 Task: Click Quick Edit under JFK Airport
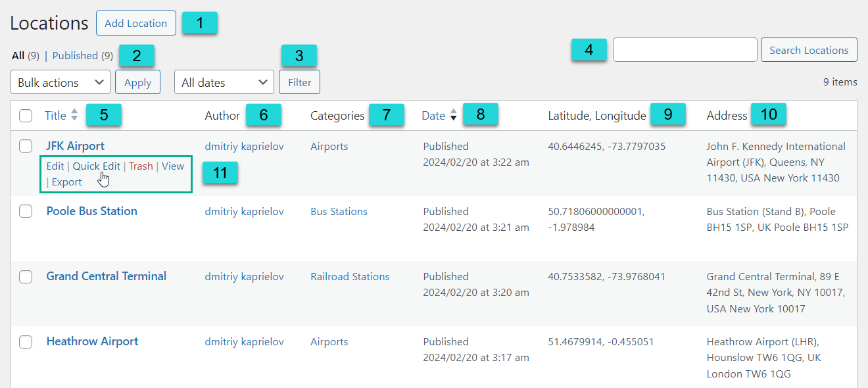point(97,166)
